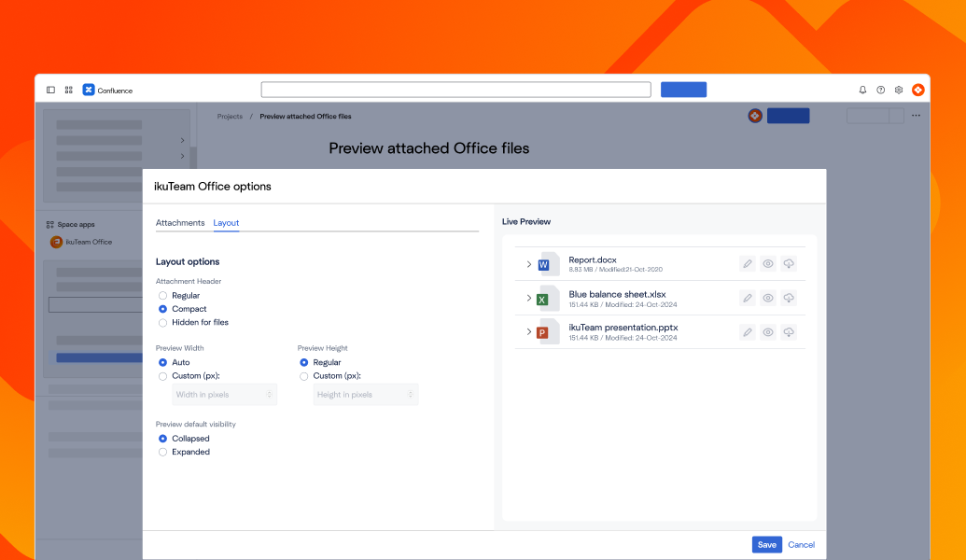Expand the Report.docx preview
966x560 pixels.
[528, 264]
